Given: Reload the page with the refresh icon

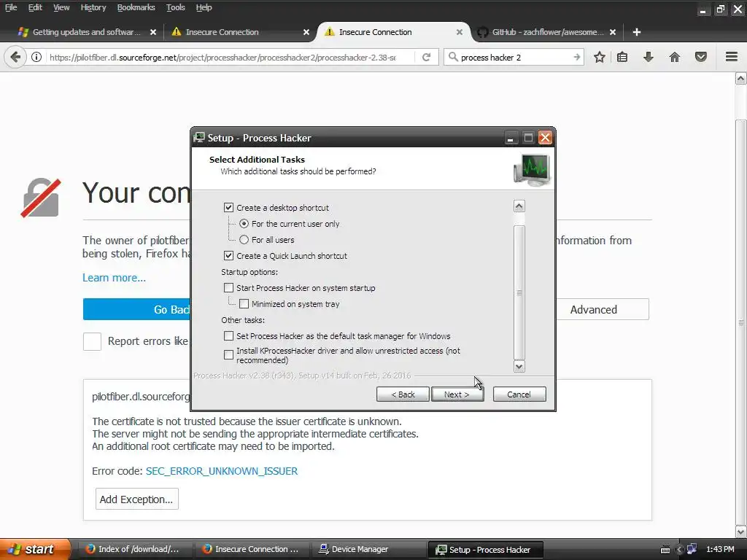Looking at the screenshot, I should (x=426, y=57).
